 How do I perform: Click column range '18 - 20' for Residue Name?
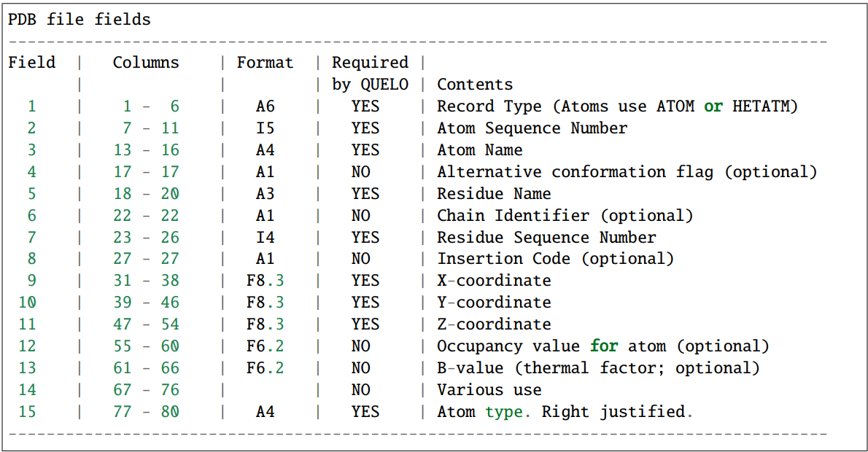coord(146,194)
